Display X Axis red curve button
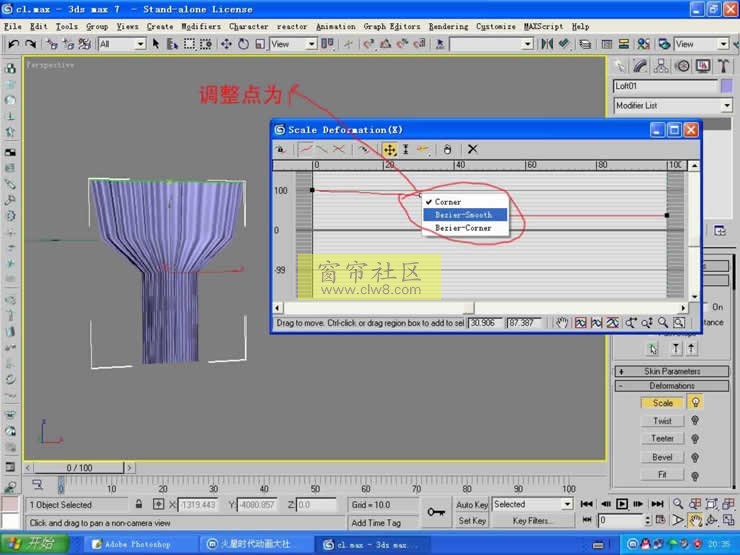The width and height of the screenshot is (740, 555). click(306, 150)
